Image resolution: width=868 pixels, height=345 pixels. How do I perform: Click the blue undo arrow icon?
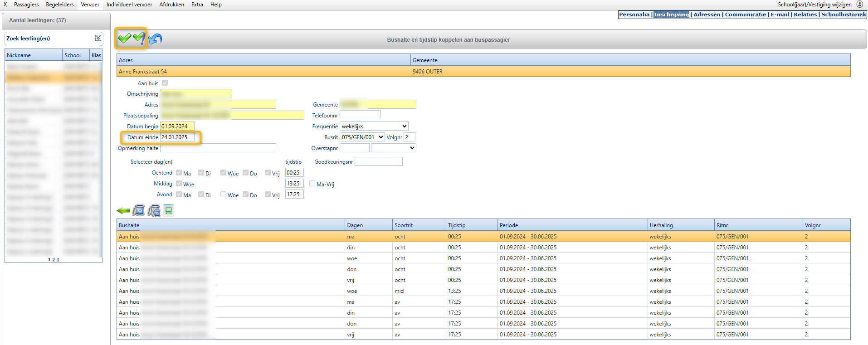point(155,39)
